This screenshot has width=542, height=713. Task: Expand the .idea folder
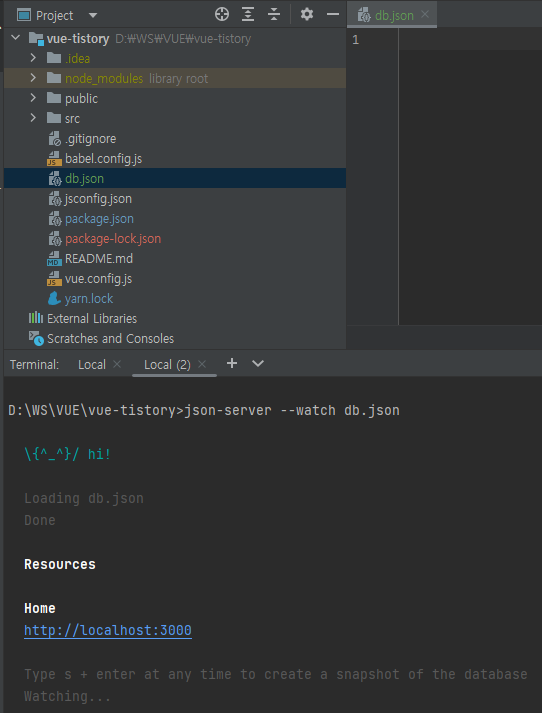click(x=33, y=58)
